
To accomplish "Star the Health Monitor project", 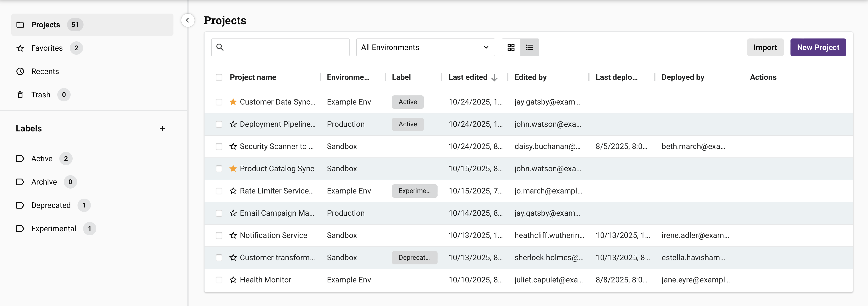I will [x=233, y=280].
